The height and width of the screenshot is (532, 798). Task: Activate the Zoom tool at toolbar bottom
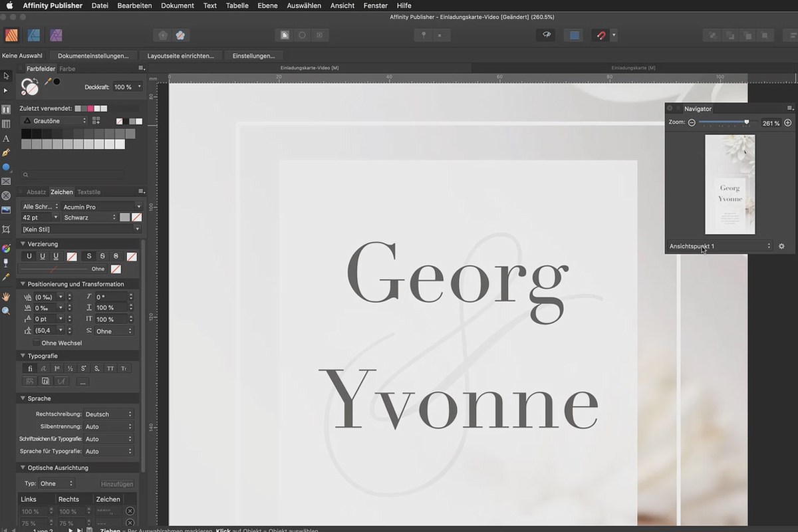click(x=7, y=311)
